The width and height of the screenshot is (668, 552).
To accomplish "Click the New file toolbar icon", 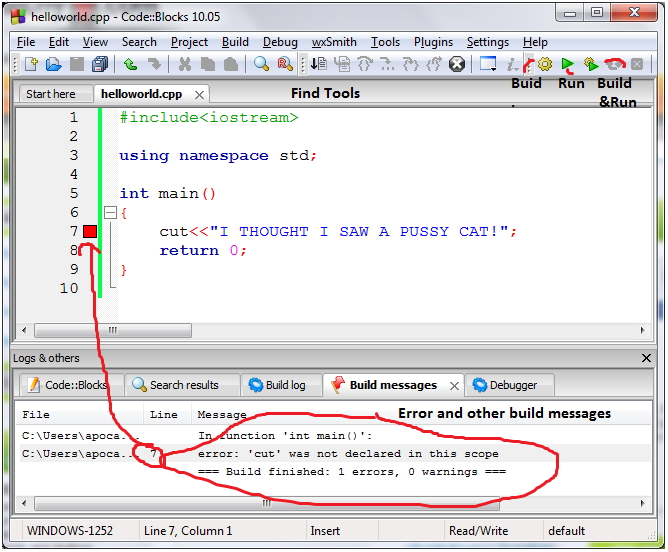I will [30, 64].
